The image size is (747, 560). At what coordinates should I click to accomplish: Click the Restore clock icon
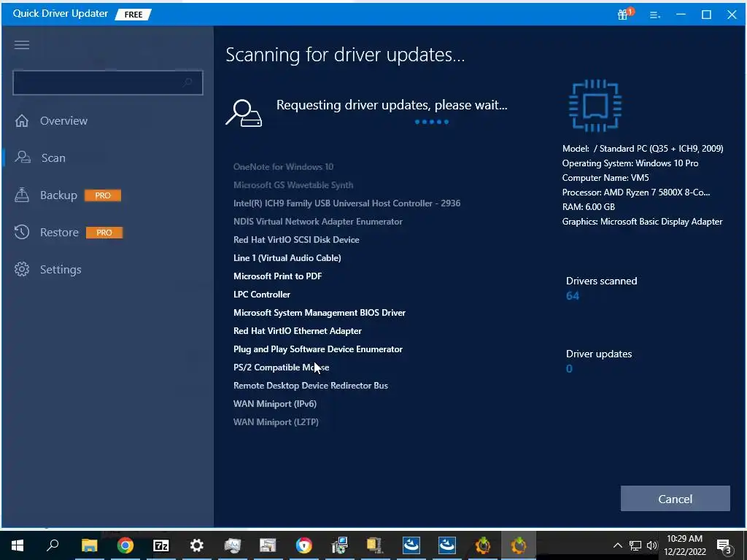coord(21,232)
